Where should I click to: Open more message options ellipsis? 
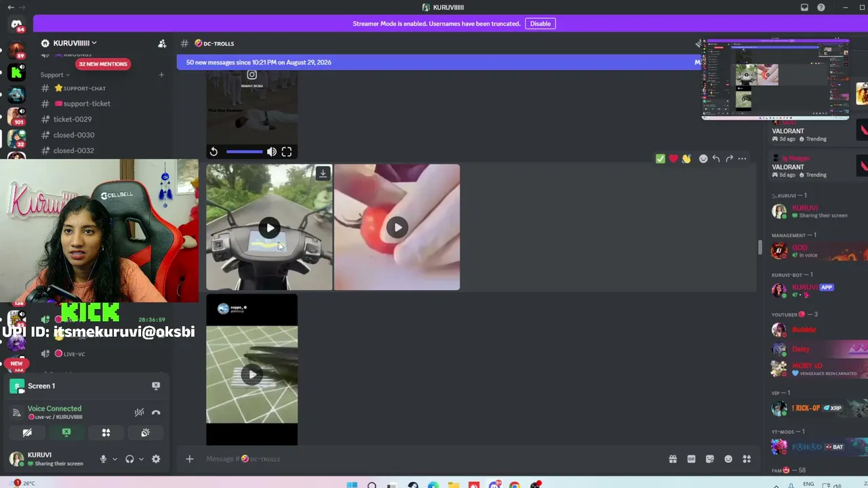(x=743, y=159)
